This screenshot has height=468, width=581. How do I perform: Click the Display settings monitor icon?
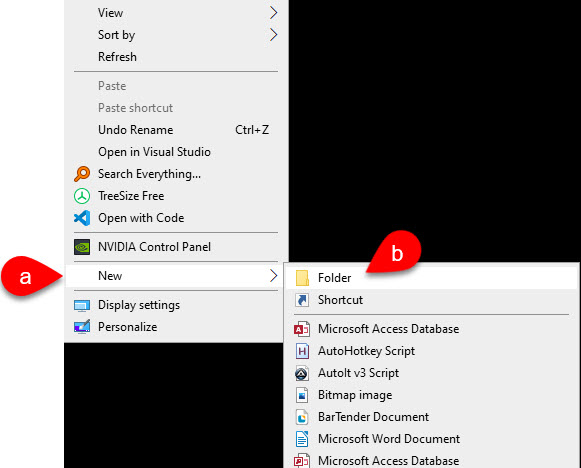click(82, 305)
